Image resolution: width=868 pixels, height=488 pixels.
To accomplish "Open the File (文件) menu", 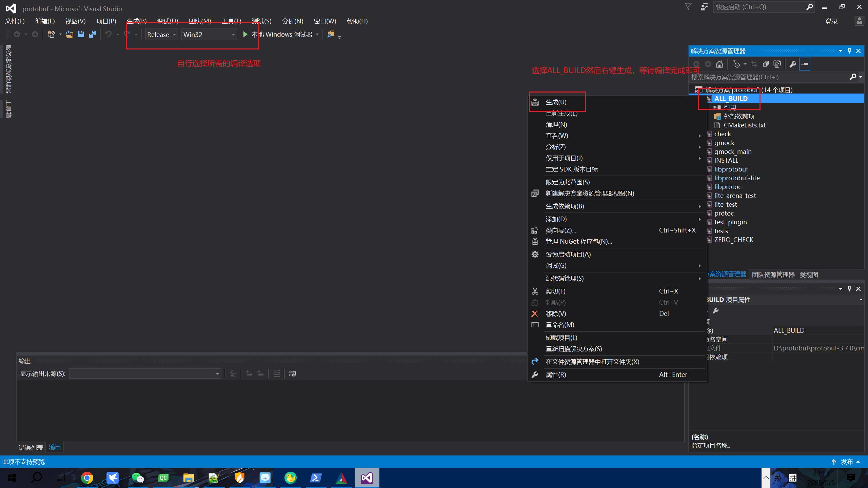I will point(15,21).
